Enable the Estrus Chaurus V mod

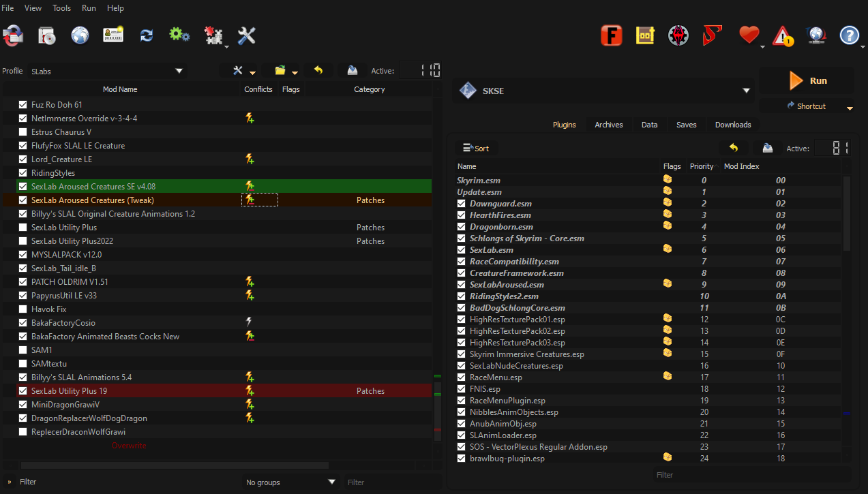point(23,132)
